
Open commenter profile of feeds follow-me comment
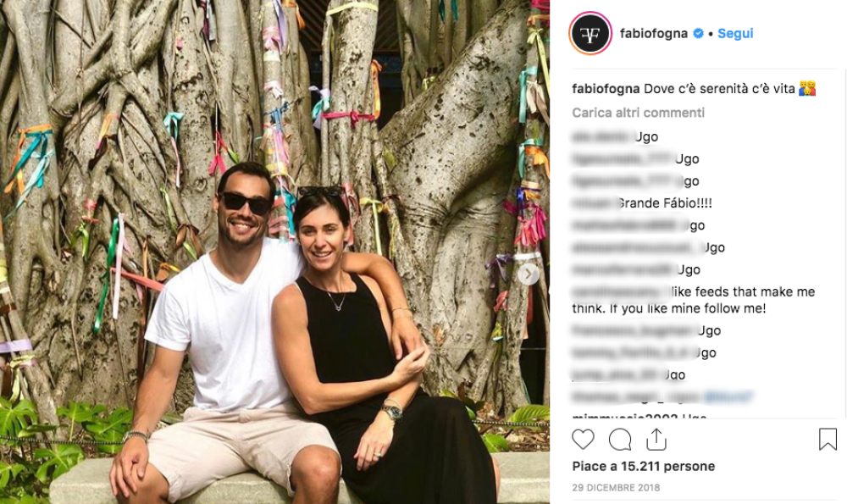616,292
